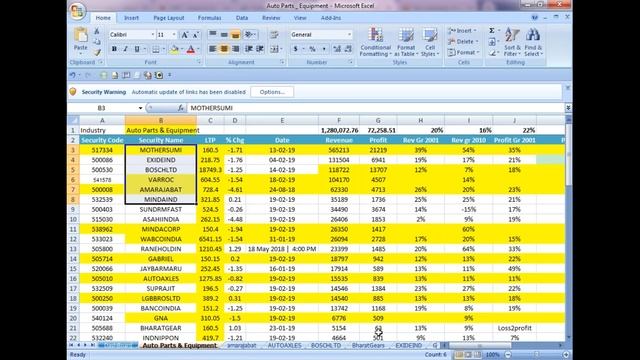Increase indent in Alignment group
The width and height of the screenshot is (640, 360).
[260, 49]
